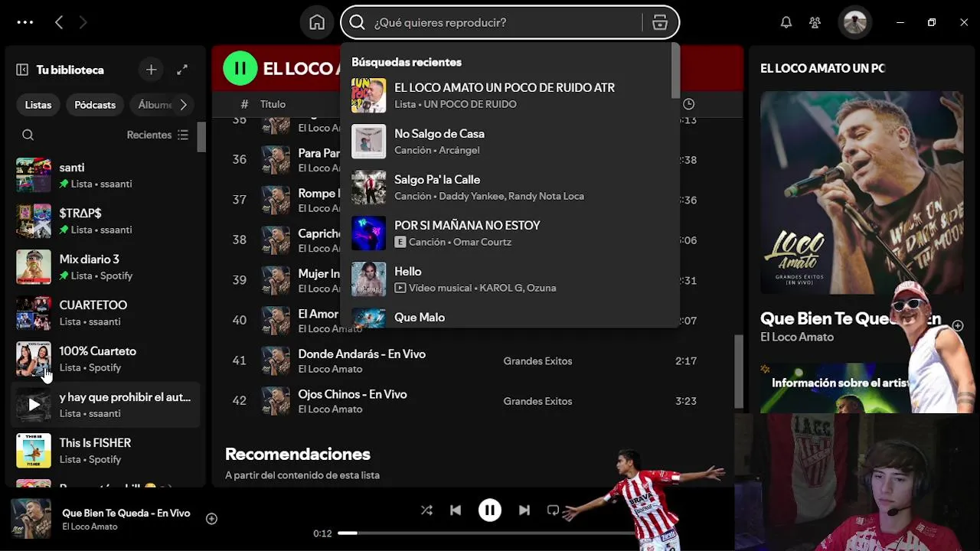Open El Loco Amato in player bar
Image resolution: width=980 pixels, height=551 pixels.
90,527
